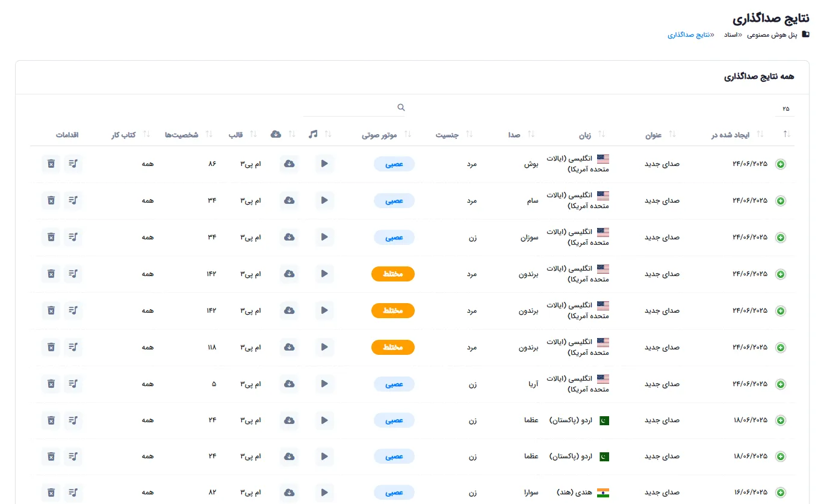Play the آریا voice result
This screenshot has width=821, height=504.
click(x=324, y=384)
